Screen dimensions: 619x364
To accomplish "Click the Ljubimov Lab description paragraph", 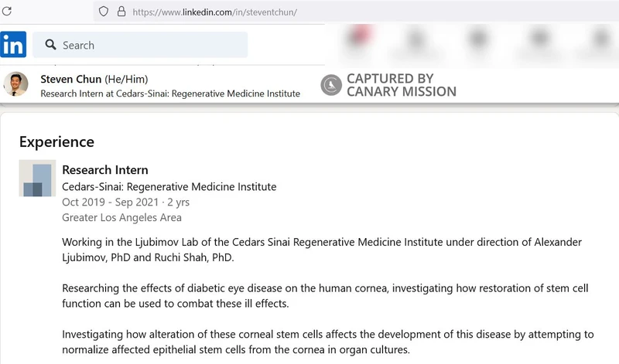I will [321, 250].
